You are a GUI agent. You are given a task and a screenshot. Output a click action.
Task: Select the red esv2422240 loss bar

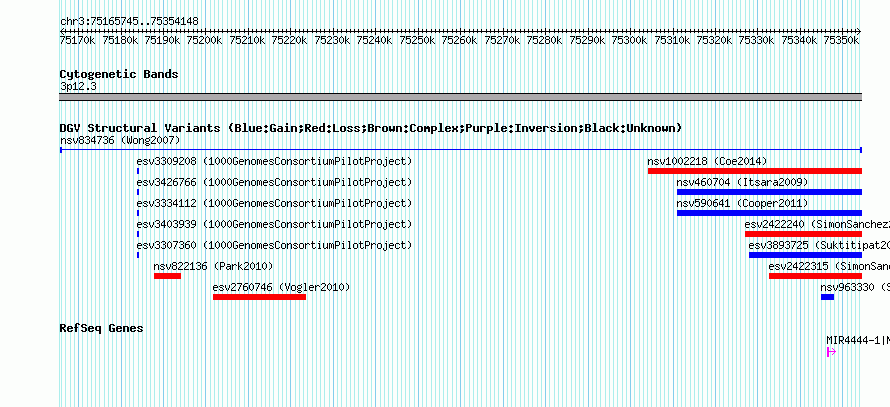tap(803, 234)
